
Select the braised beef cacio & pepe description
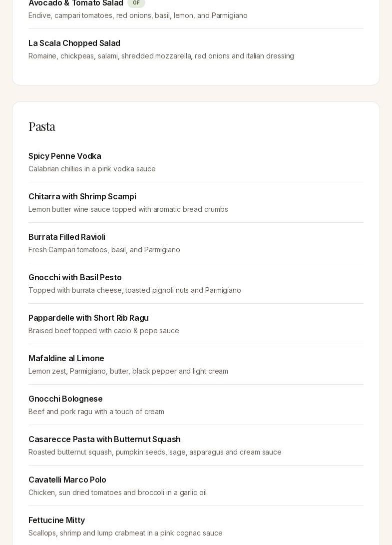pos(104,331)
